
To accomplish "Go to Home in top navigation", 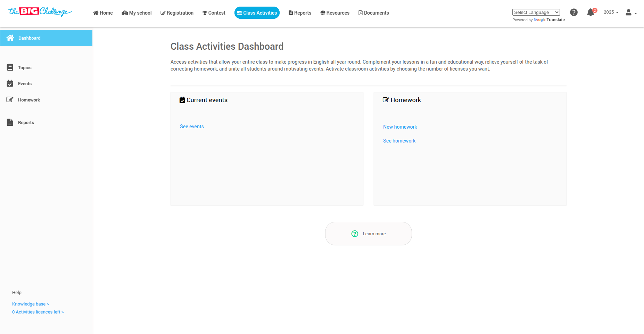I will [103, 13].
